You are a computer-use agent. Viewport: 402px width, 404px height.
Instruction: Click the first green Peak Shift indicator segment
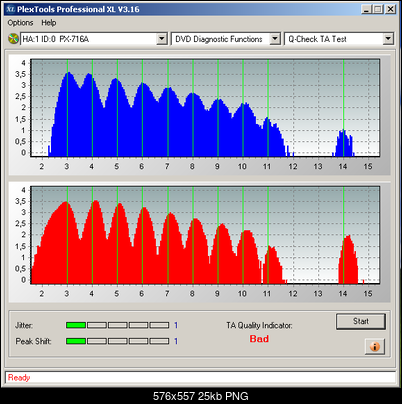click(76, 341)
